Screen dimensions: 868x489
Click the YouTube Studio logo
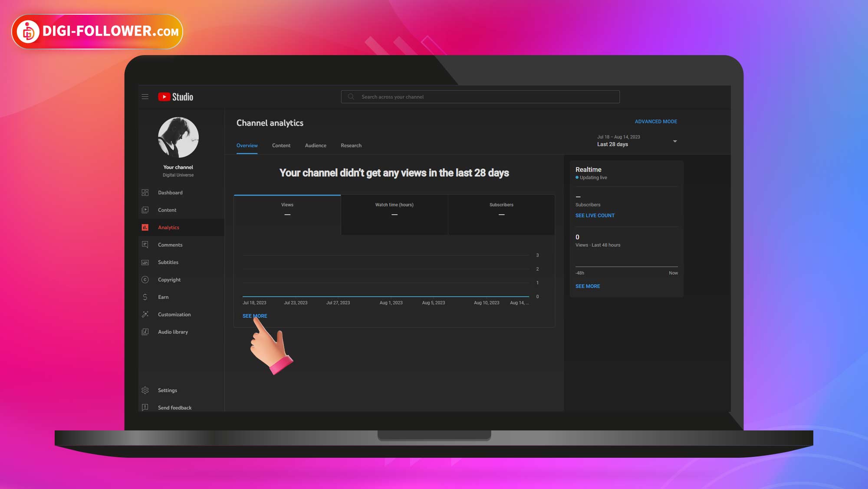coord(175,97)
